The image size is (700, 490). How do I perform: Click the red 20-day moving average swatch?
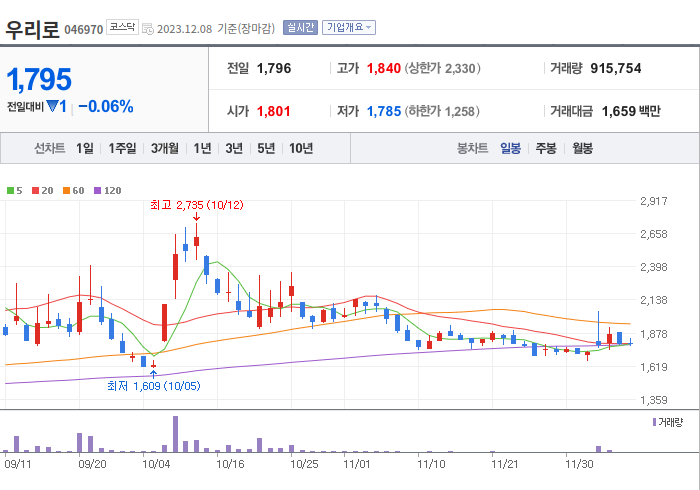36,191
